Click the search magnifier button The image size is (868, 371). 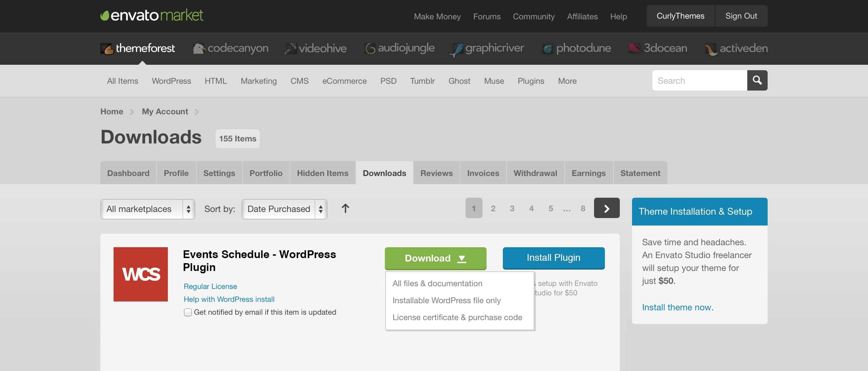pyautogui.click(x=757, y=80)
